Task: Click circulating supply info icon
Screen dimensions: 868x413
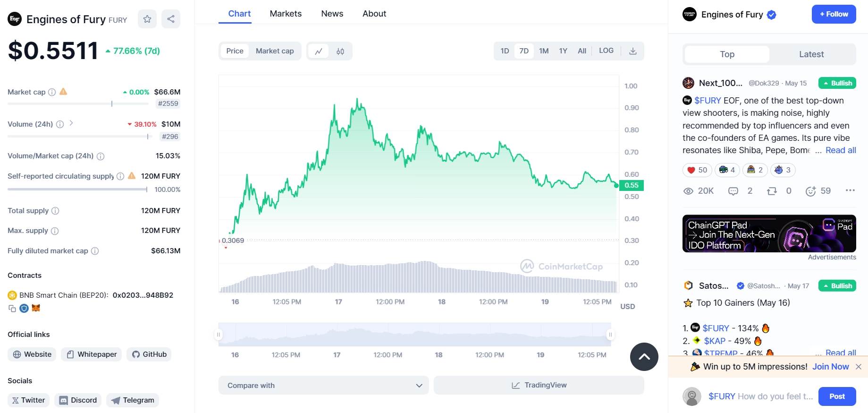Action: 120,176
